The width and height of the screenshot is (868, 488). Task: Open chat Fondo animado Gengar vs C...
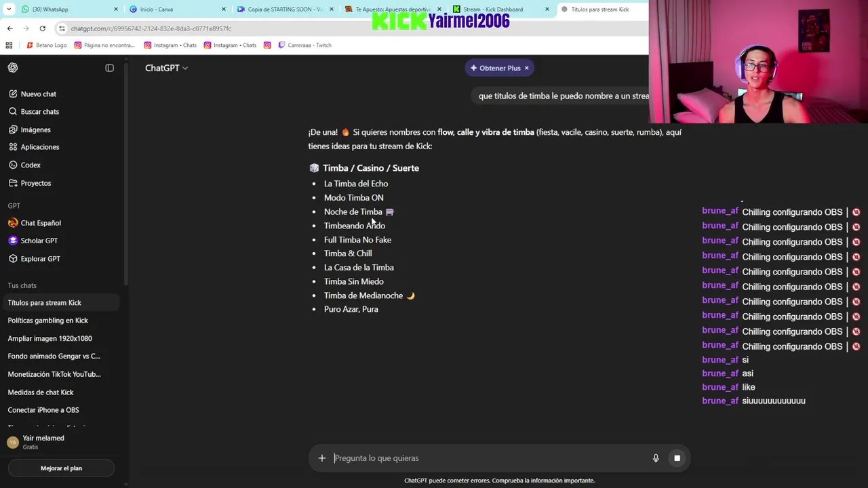(x=61, y=357)
